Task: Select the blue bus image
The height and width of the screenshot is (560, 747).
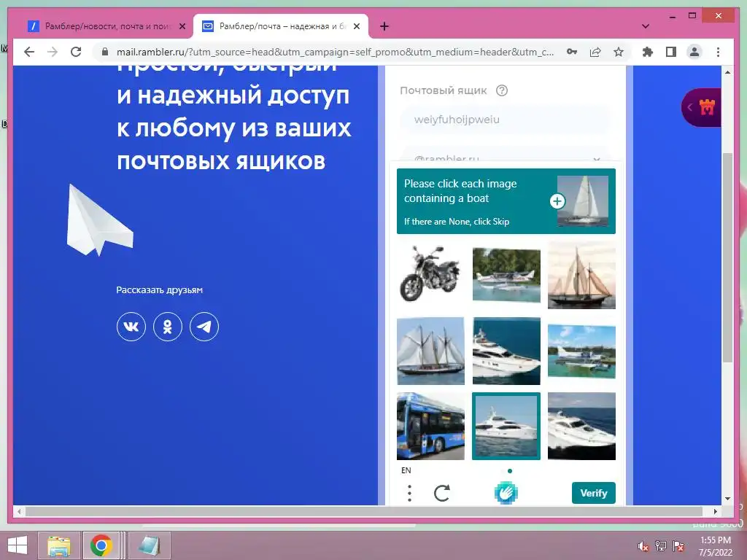Action: point(430,426)
